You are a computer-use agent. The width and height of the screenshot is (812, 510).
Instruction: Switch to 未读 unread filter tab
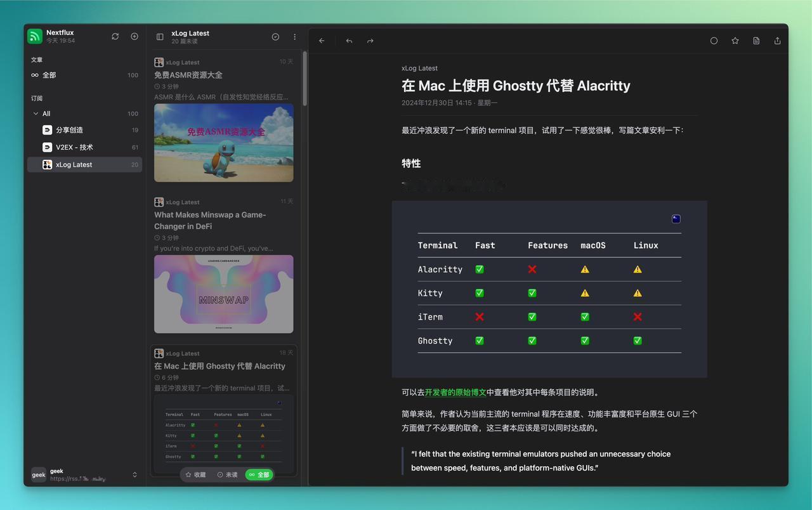[227, 474]
